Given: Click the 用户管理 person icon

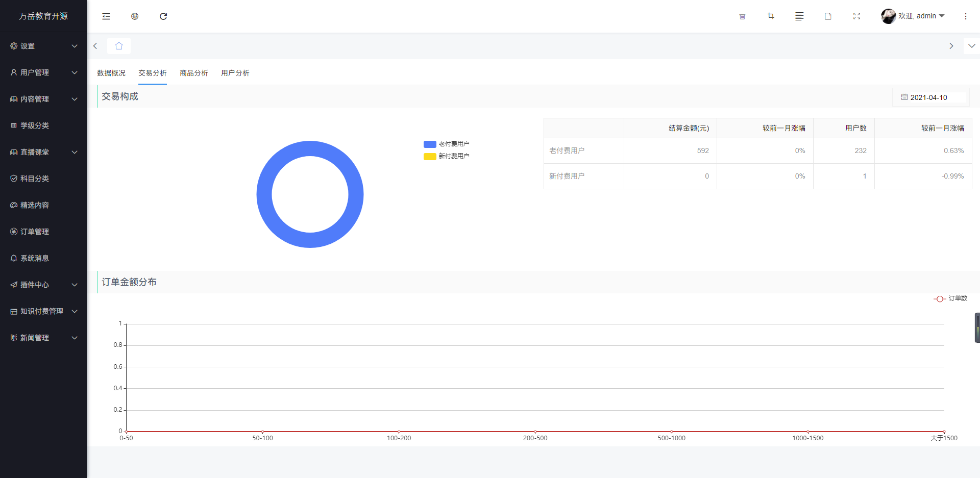Looking at the screenshot, I should (14, 72).
